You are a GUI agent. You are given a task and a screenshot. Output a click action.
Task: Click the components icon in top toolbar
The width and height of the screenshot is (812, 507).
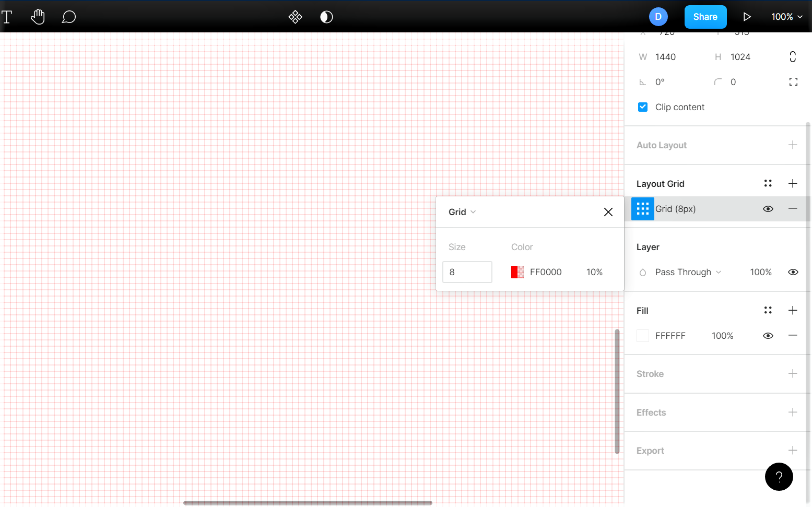pyautogui.click(x=295, y=17)
